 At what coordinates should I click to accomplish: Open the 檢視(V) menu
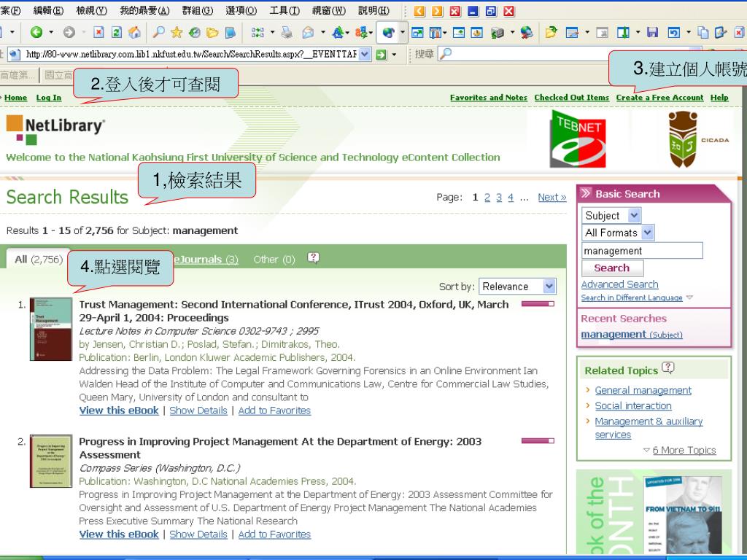[91, 10]
